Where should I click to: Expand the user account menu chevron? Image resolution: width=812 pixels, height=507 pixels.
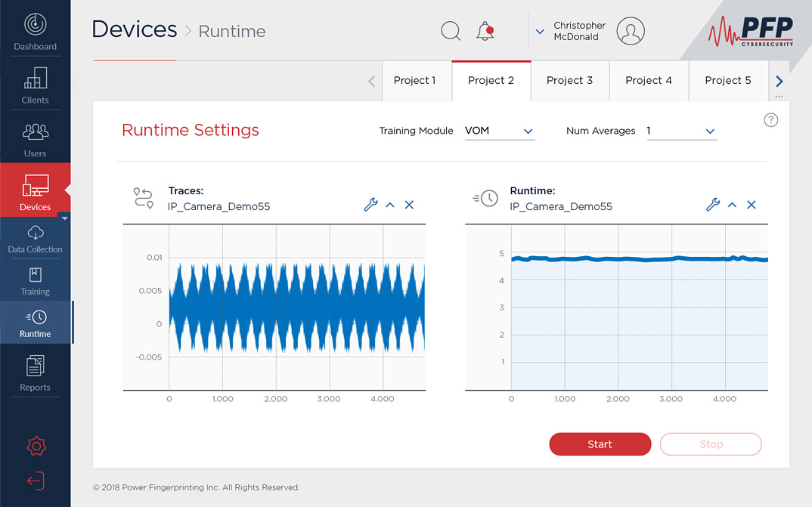540,32
